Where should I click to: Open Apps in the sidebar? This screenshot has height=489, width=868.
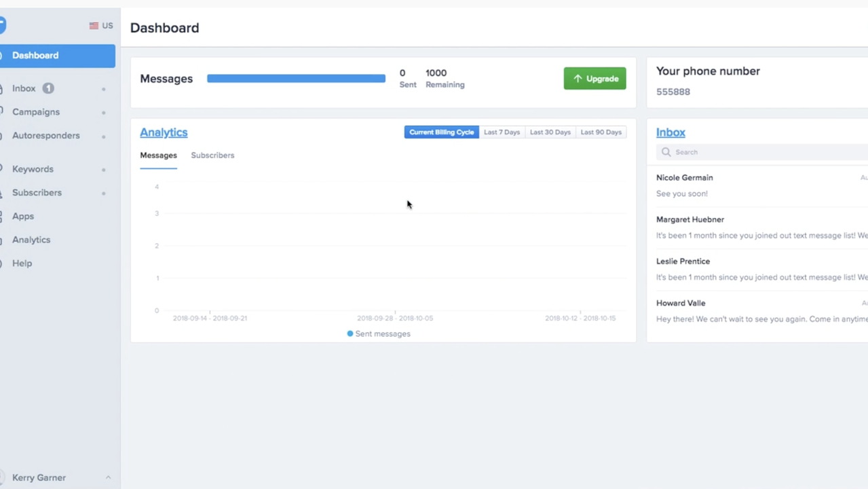(x=23, y=216)
